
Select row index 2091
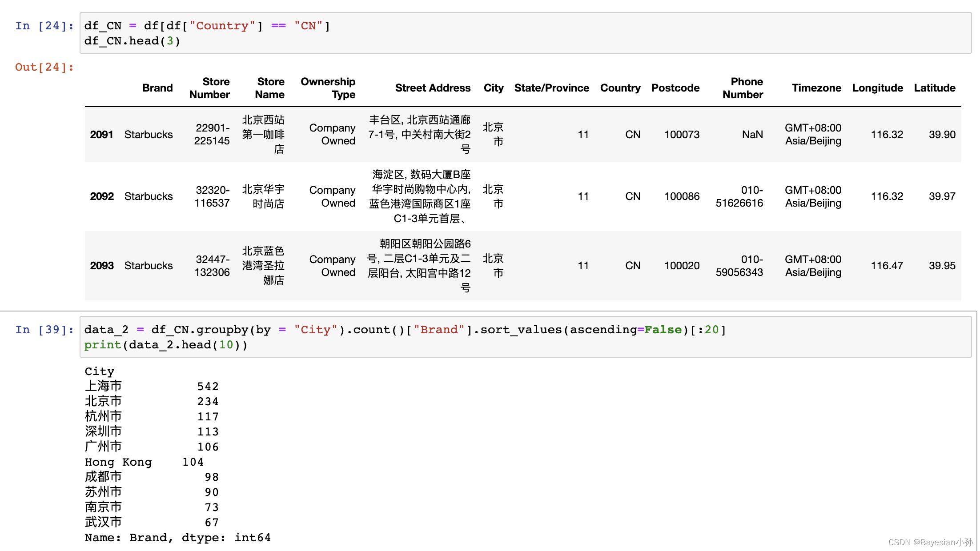pos(101,135)
